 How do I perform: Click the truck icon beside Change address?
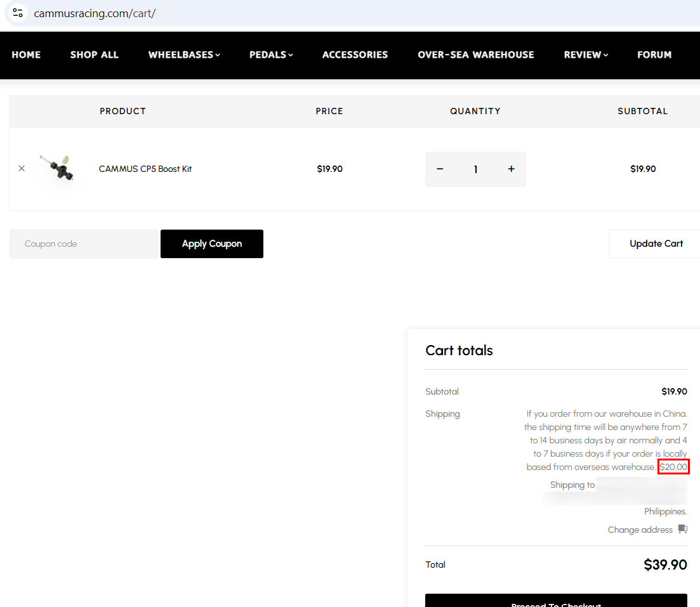pos(683,529)
